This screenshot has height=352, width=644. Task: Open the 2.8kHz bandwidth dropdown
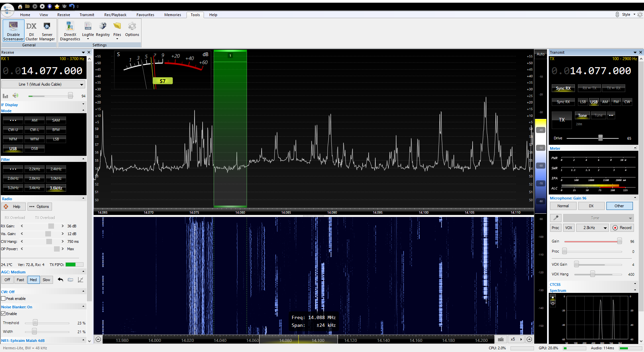coord(592,228)
